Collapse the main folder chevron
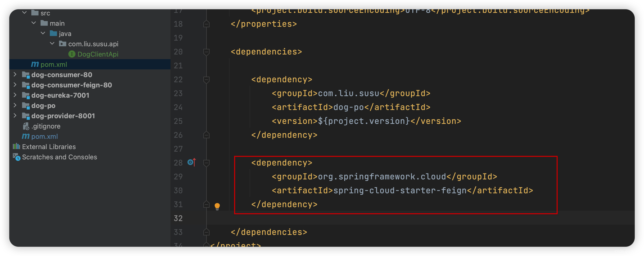 tap(34, 23)
